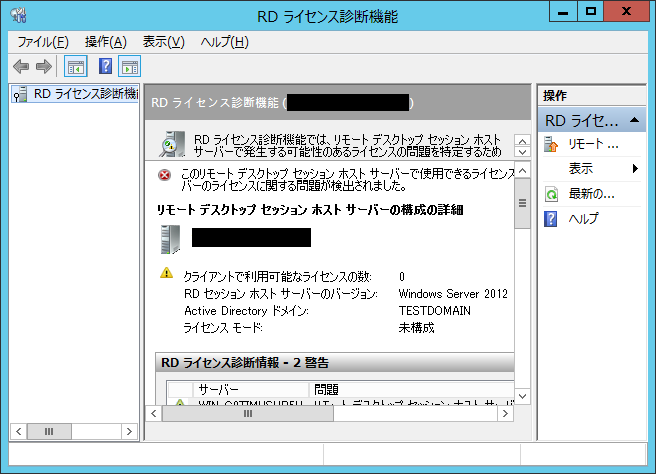Click main pane horizontal scroll right arrow
Screen dimensions: 656x474
coord(505,414)
